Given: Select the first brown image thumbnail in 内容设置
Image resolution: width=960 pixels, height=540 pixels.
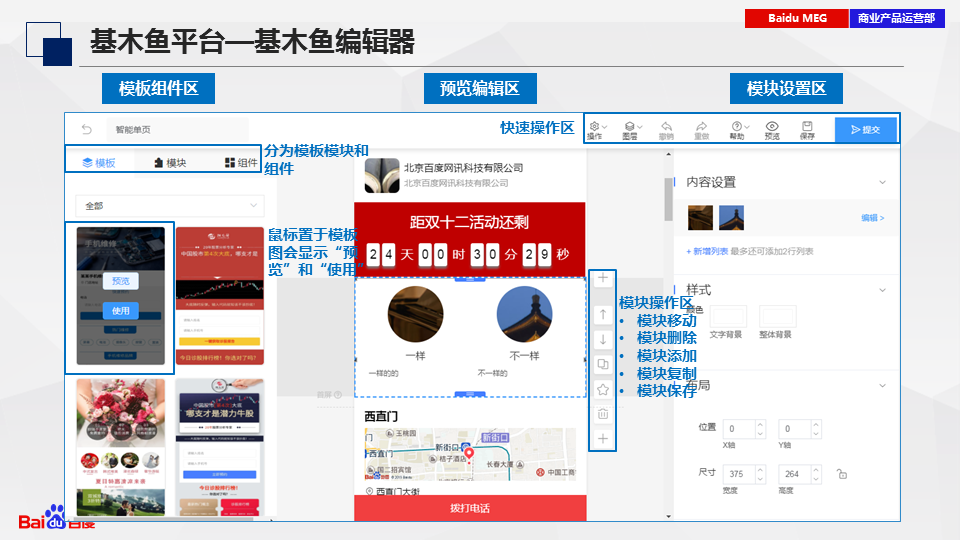Looking at the screenshot, I should [x=700, y=218].
